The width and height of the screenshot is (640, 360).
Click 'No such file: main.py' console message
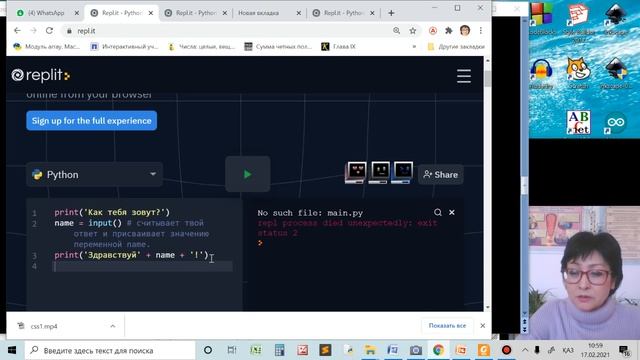point(310,213)
